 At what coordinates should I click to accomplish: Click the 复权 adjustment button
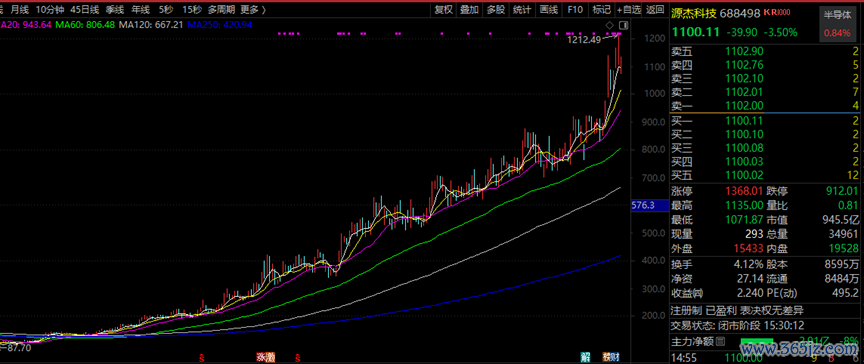coord(444,9)
